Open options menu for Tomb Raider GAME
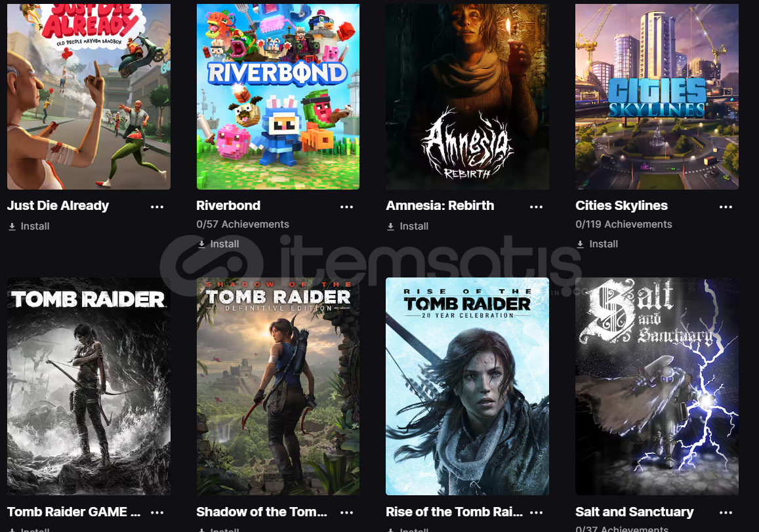 coord(157,512)
